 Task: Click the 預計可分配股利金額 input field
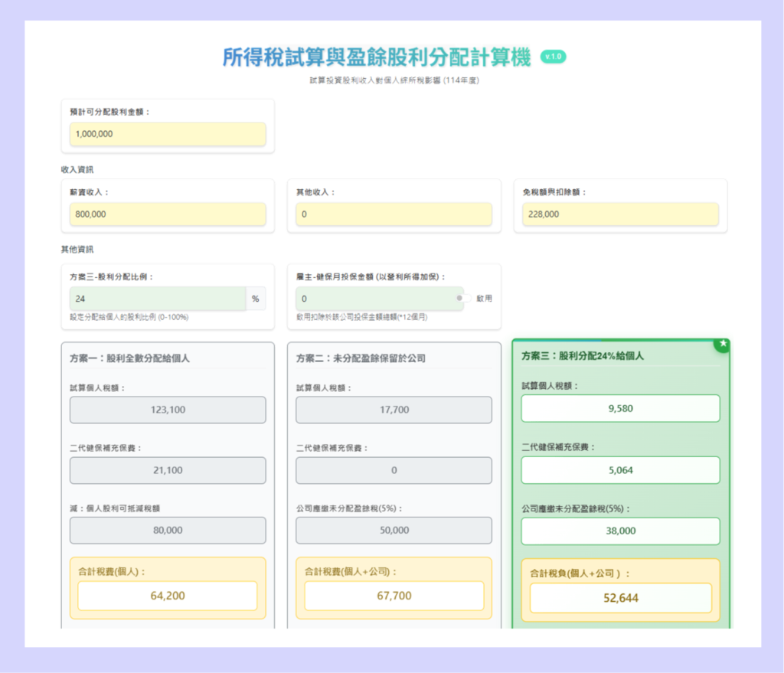pyautogui.click(x=168, y=134)
